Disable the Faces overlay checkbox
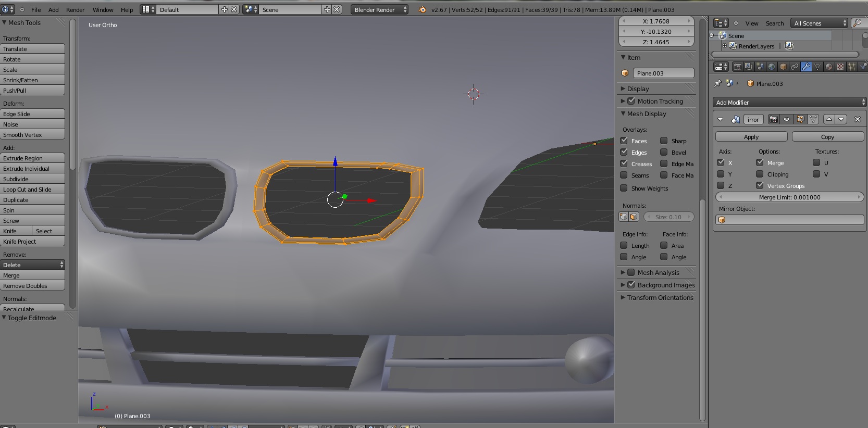 point(624,141)
